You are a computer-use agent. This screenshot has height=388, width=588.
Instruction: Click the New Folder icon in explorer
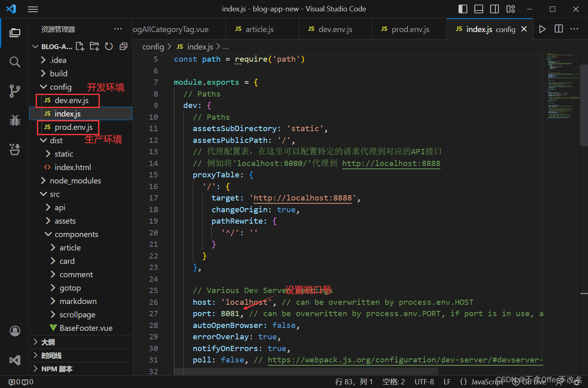[x=94, y=46]
